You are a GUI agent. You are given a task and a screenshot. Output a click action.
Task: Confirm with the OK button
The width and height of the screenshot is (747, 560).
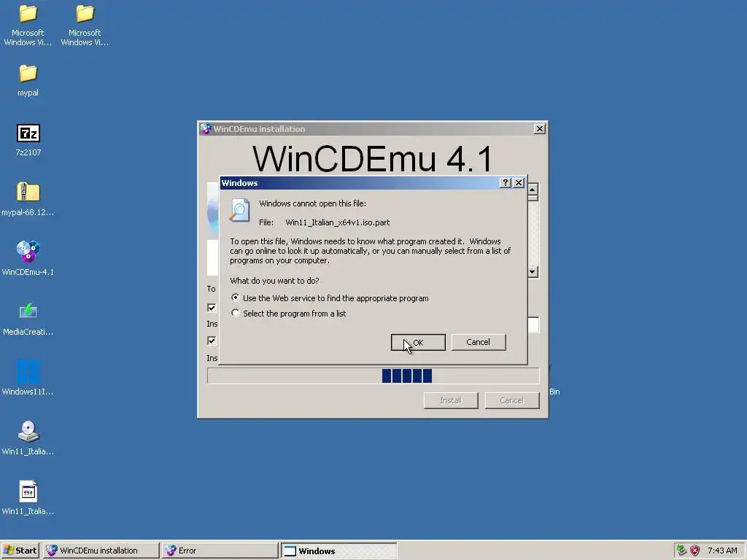click(x=418, y=342)
